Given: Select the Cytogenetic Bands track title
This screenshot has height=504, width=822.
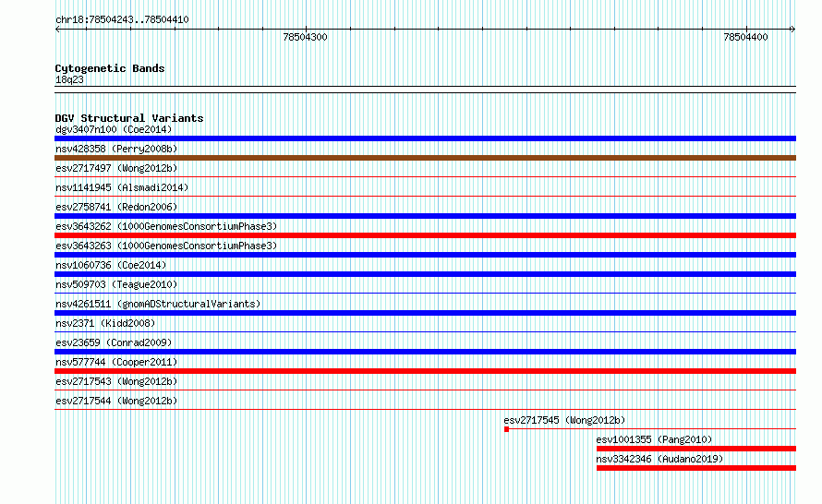Looking at the screenshot, I should coord(110,68).
